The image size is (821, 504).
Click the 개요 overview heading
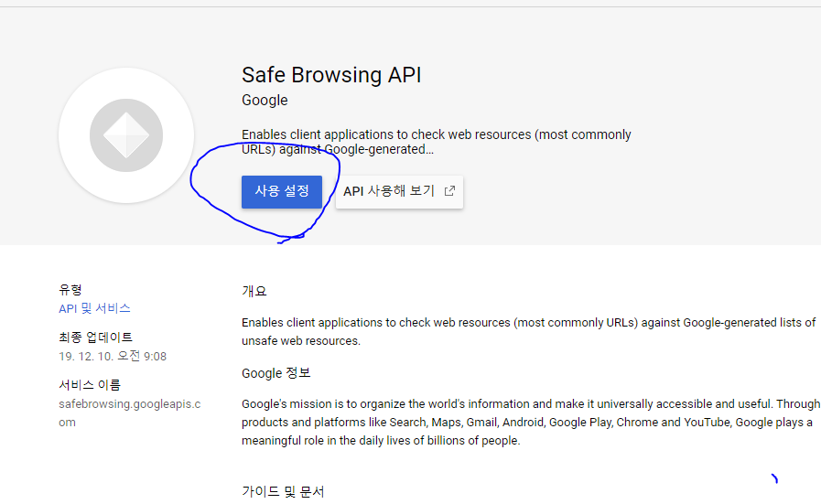[x=254, y=291]
